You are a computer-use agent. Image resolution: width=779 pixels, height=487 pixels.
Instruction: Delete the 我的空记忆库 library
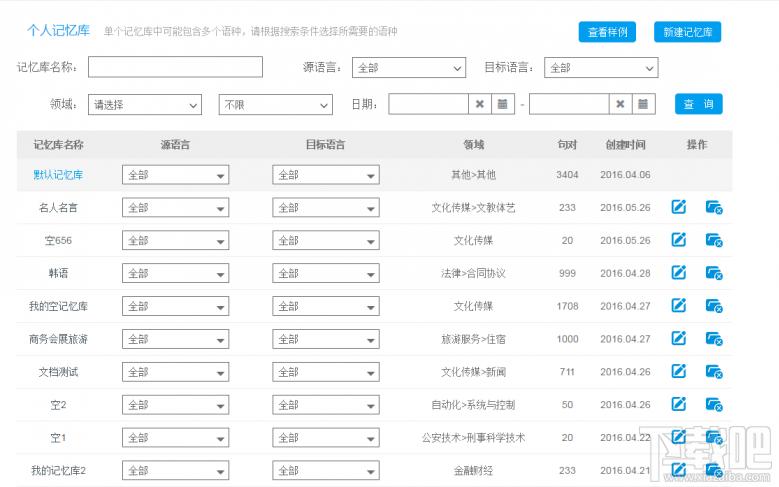(714, 306)
